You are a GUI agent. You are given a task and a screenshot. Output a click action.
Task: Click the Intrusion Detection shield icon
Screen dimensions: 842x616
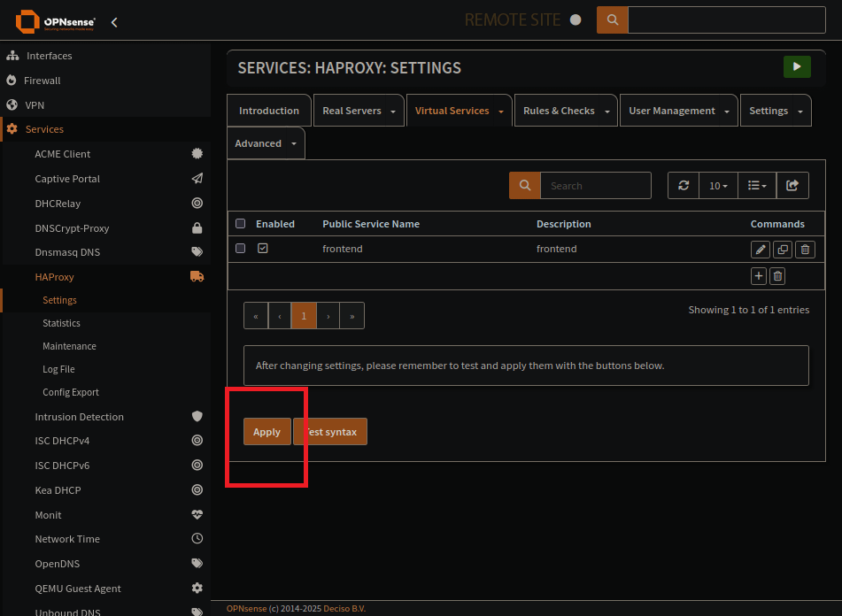click(197, 416)
